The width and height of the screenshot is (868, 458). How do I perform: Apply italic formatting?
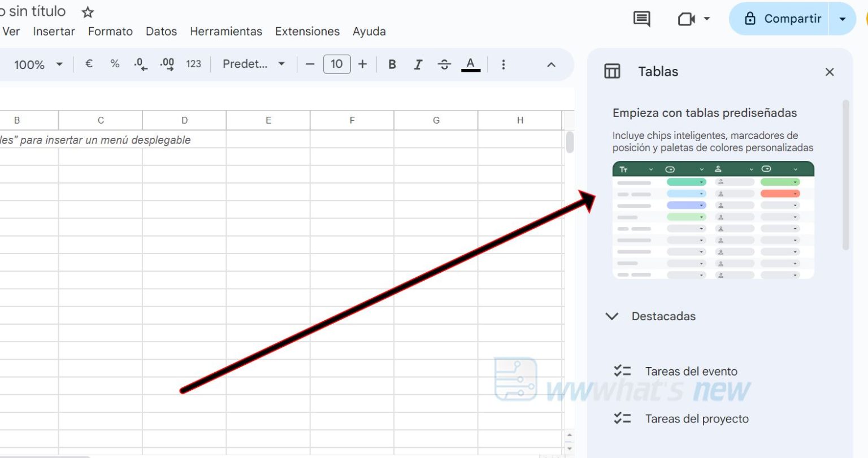click(x=418, y=64)
